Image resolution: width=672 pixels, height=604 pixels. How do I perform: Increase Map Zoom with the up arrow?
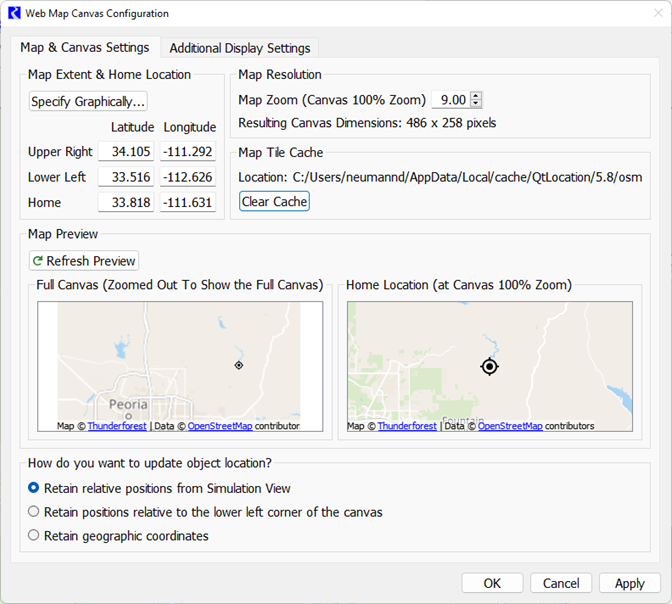point(476,96)
